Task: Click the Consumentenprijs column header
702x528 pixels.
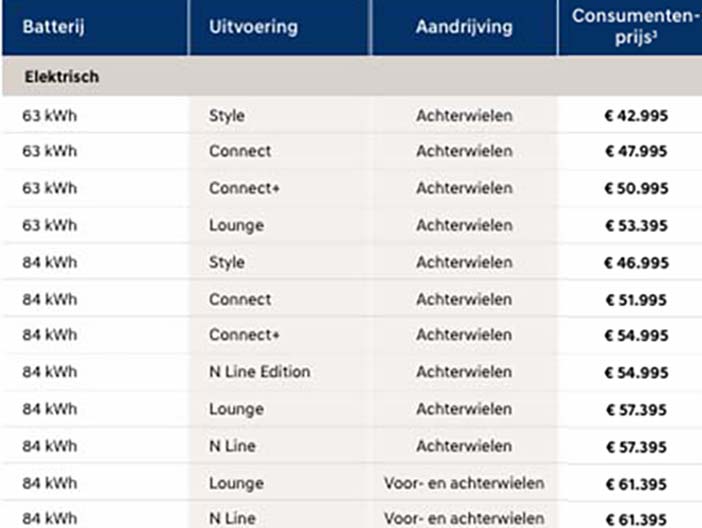Action: [x=635, y=27]
